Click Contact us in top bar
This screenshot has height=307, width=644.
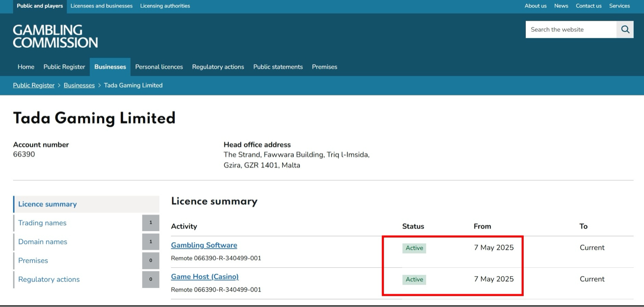[x=589, y=6]
